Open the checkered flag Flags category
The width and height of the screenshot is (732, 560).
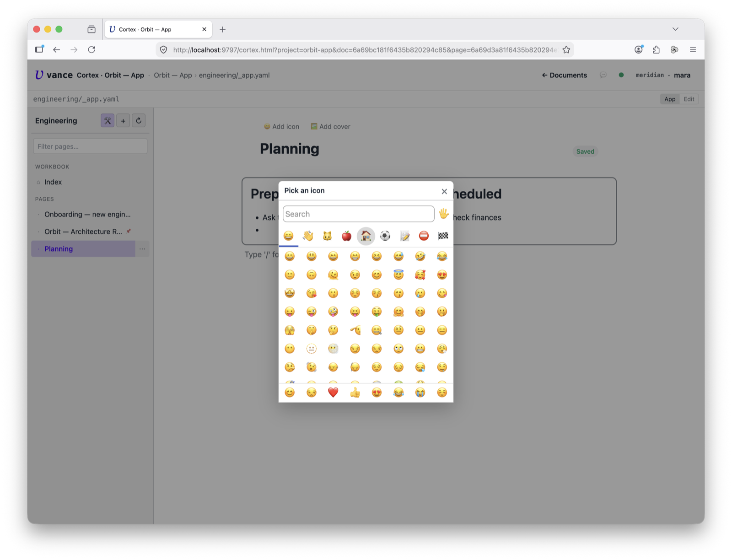(x=443, y=236)
